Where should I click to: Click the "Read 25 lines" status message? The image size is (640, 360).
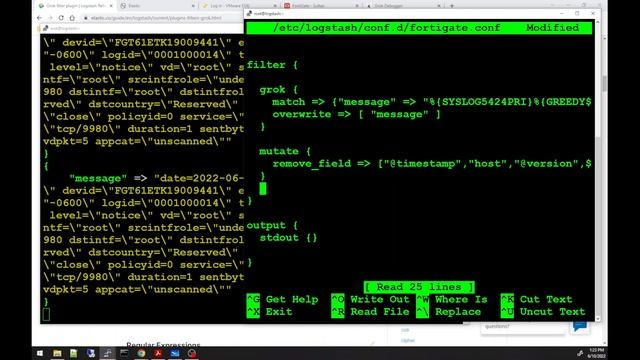(419, 287)
